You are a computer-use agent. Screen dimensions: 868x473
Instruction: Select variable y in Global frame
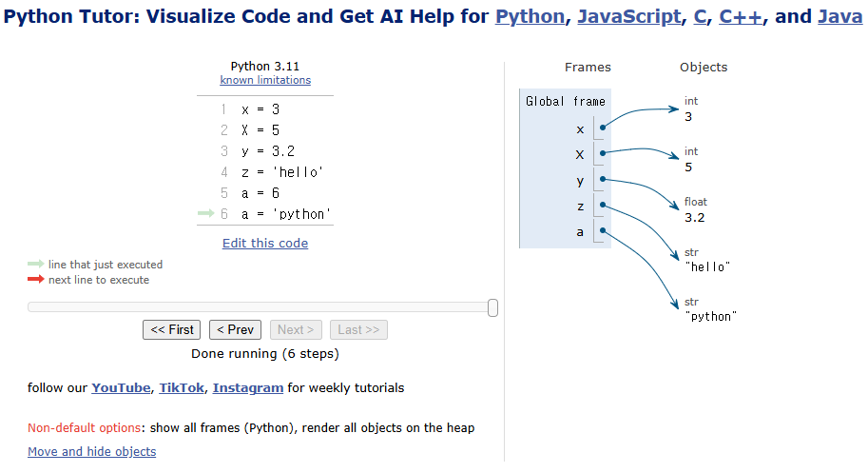pos(580,181)
